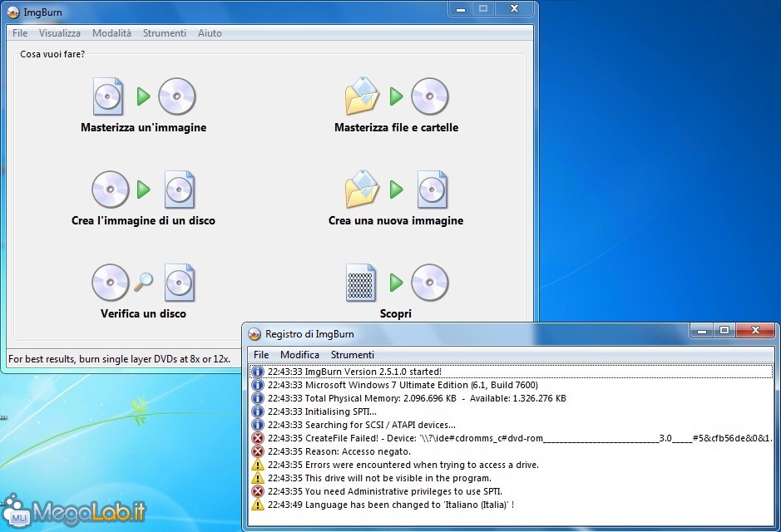Image resolution: width=781 pixels, height=532 pixels.
Task: Click the info icon beside 'Searching for SCSI / ATAPI devices...'
Action: pos(258,425)
